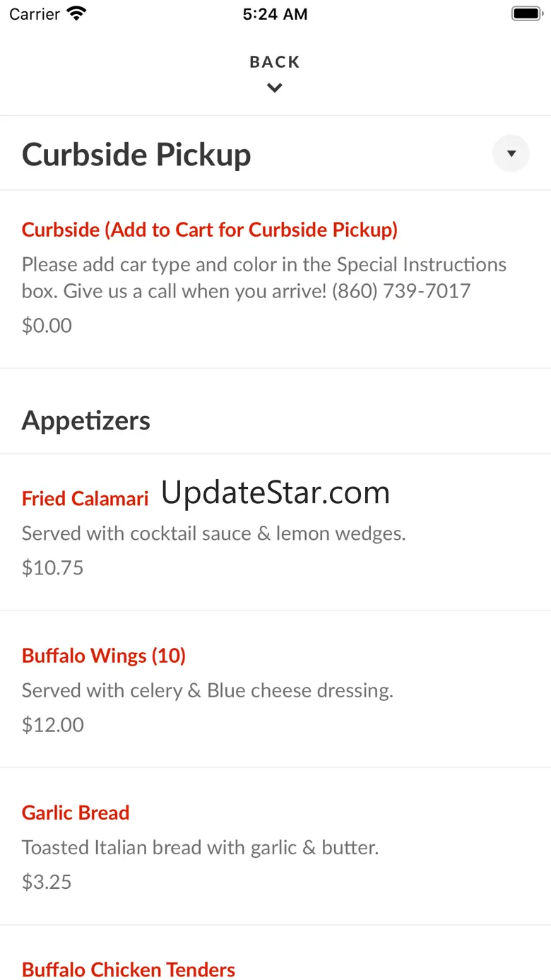The image size is (551, 980).
Task: Open the Buffalo Wings (10) item
Action: pos(104,656)
